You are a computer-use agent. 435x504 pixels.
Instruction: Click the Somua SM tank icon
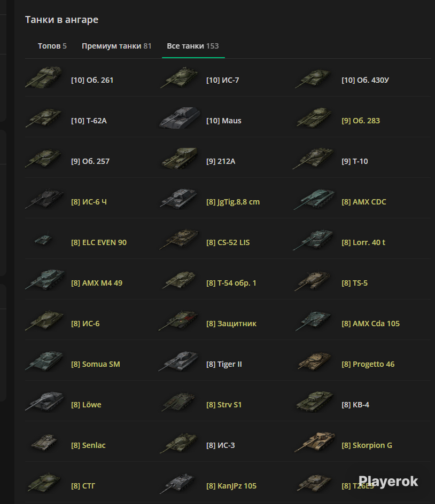pos(44,361)
